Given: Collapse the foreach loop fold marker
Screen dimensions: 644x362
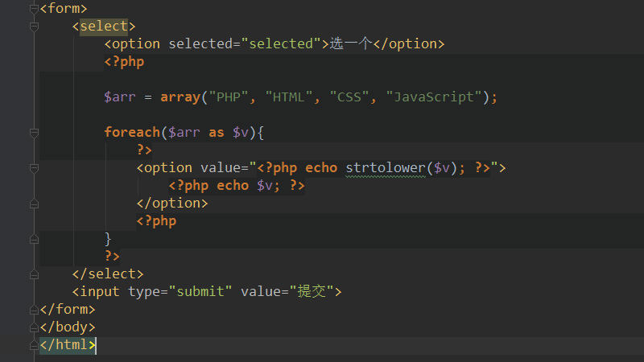Looking at the screenshot, I should click(x=34, y=132).
